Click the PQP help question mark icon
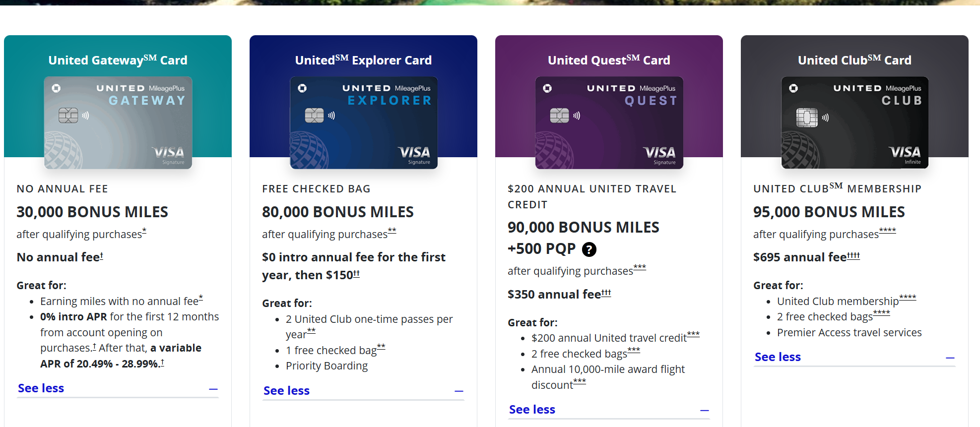The image size is (980, 427). point(588,249)
